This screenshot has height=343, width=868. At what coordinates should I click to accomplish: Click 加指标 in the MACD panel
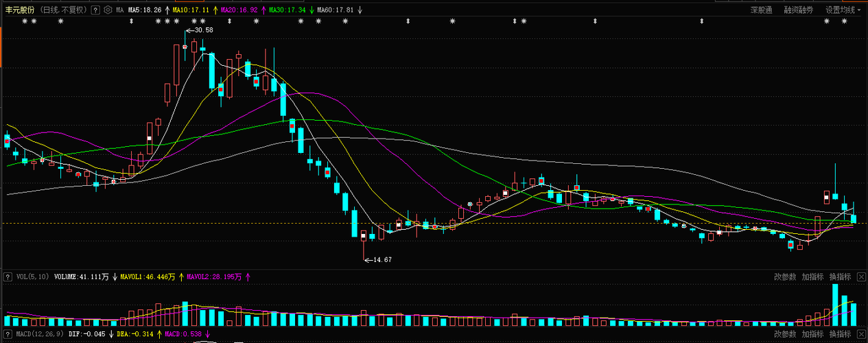[812, 334]
